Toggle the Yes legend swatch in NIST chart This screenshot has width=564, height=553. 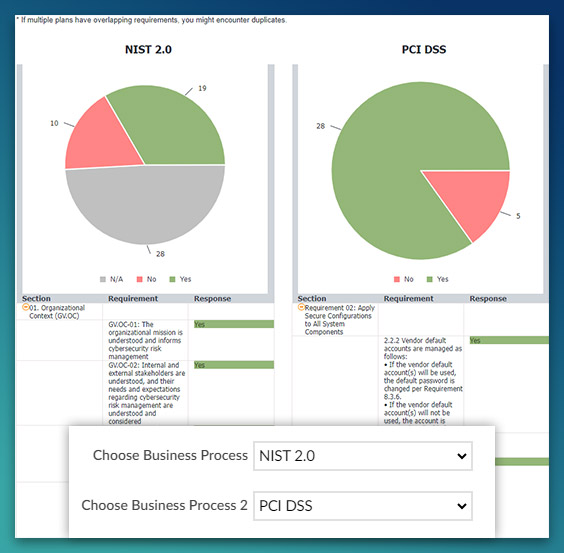(x=172, y=279)
